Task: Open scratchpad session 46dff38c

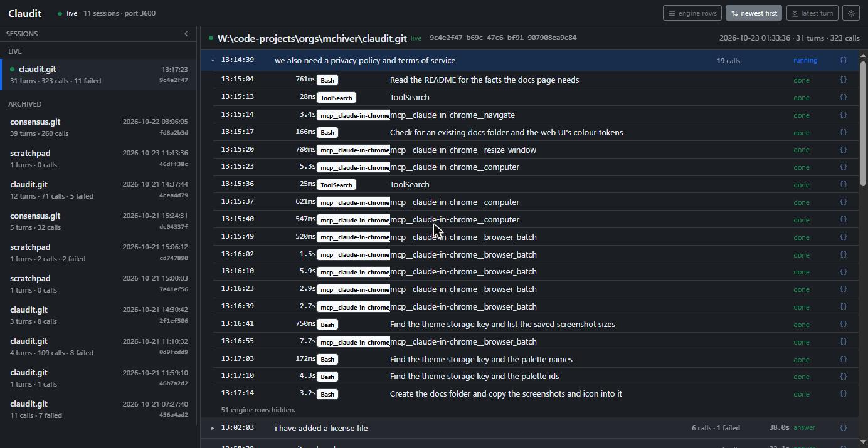Action: [x=99, y=159]
